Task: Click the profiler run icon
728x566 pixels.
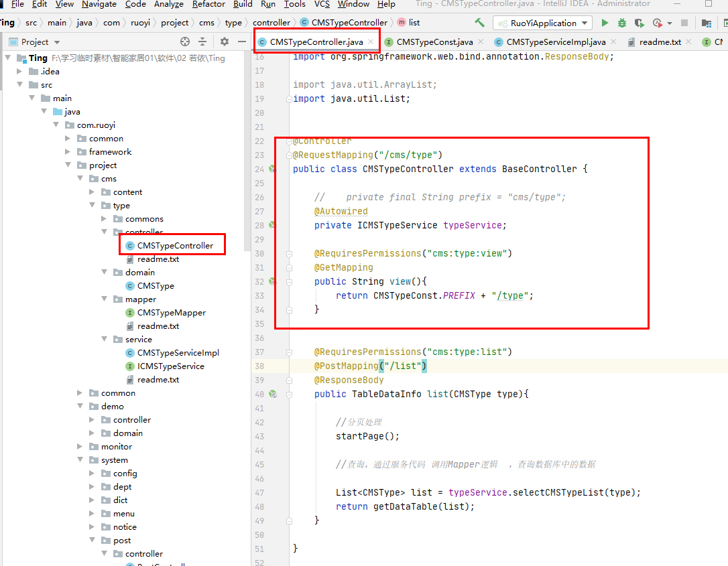Action: click(657, 23)
